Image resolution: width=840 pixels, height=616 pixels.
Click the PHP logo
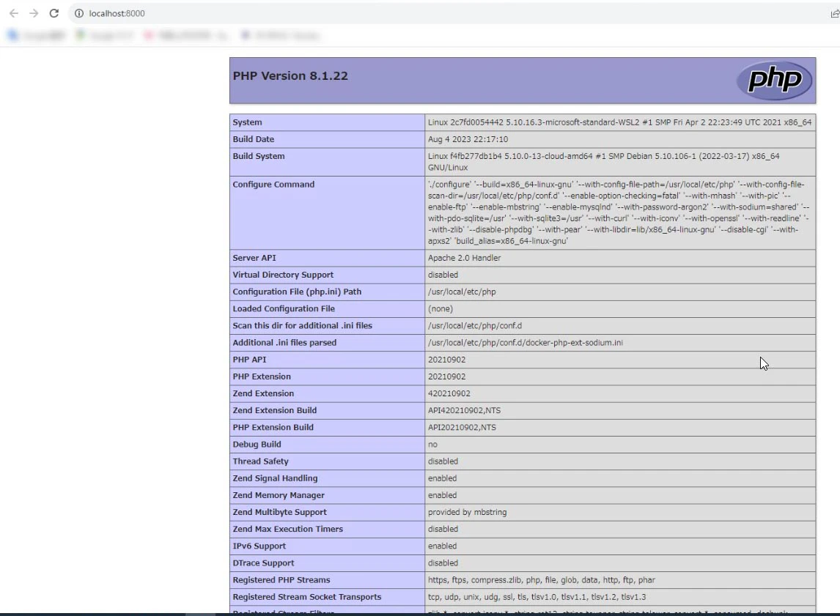[775, 81]
